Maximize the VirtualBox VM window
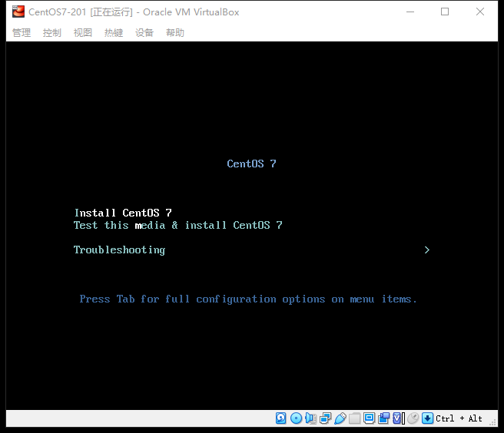The image size is (504, 433). (445, 12)
